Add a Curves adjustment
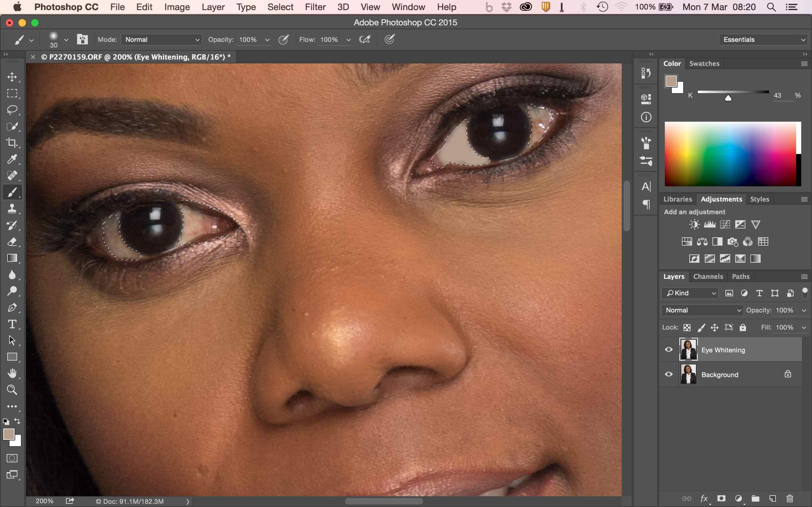812x507 pixels. pyautogui.click(x=725, y=224)
